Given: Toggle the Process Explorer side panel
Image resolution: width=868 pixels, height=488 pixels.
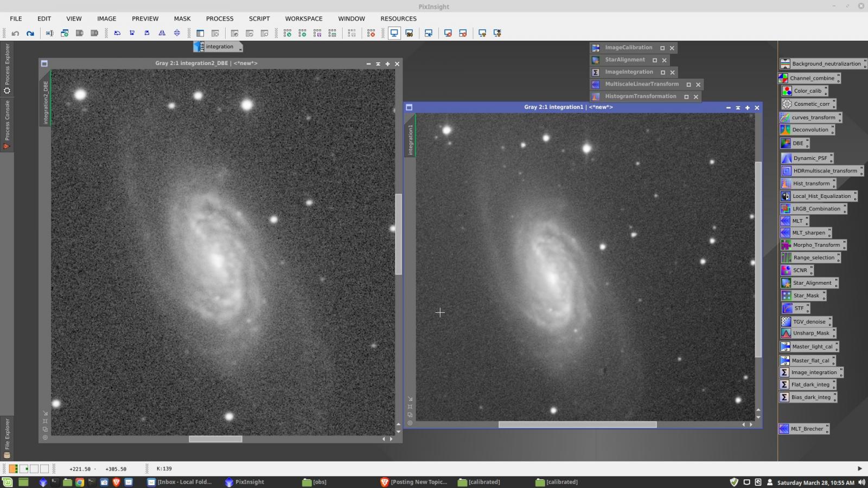Looking at the screenshot, I should (7, 69).
